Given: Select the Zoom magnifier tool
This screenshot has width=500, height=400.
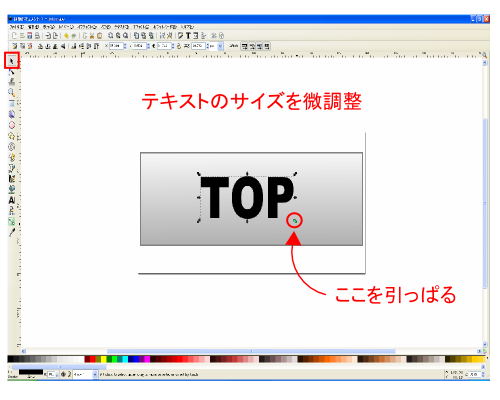Looking at the screenshot, I should click(x=12, y=92).
